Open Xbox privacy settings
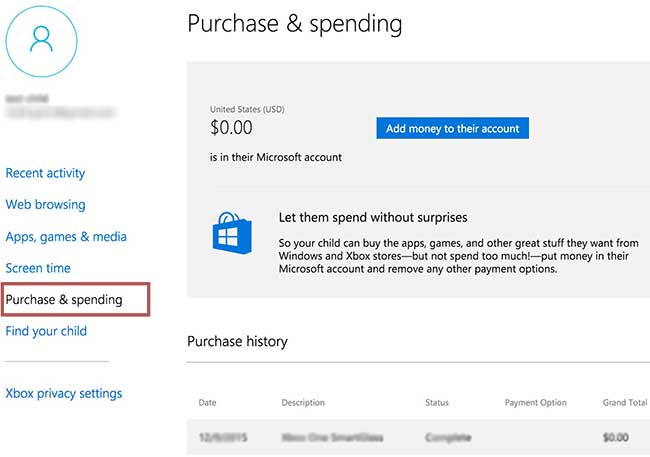650x457 pixels. point(64,393)
